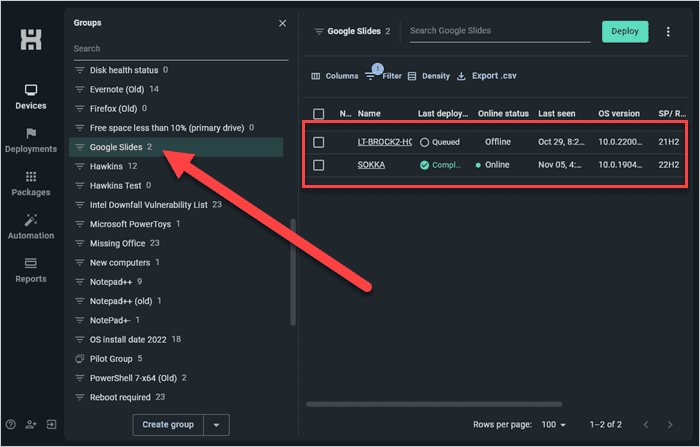Select the OS install date 2022 group

pyautogui.click(x=176, y=339)
